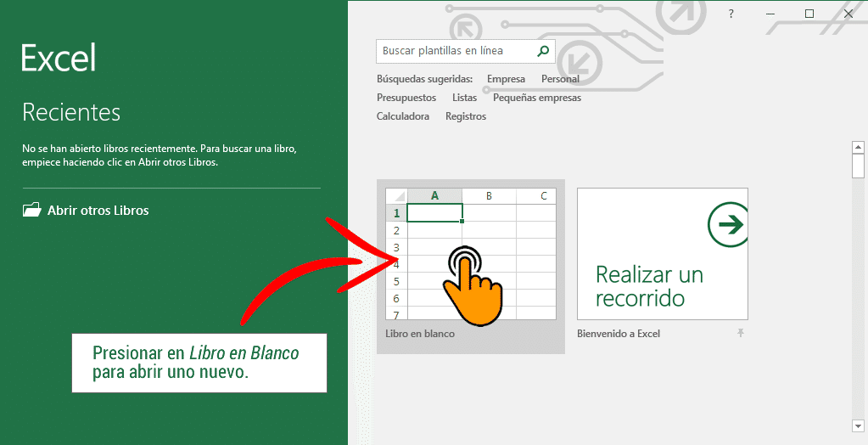Image resolution: width=868 pixels, height=445 pixels.
Task: Click the vertical scrollbar thumb
Action: 858,166
